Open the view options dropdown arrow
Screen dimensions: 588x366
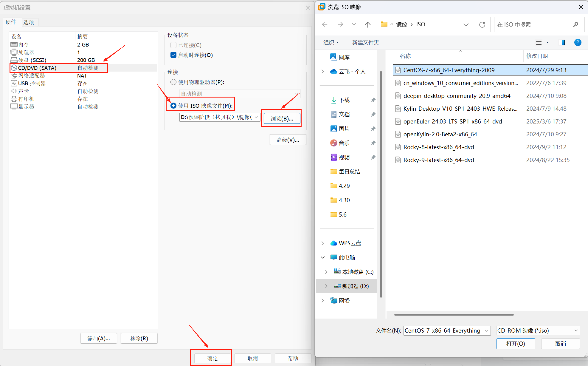pyautogui.click(x=547, y=42)
